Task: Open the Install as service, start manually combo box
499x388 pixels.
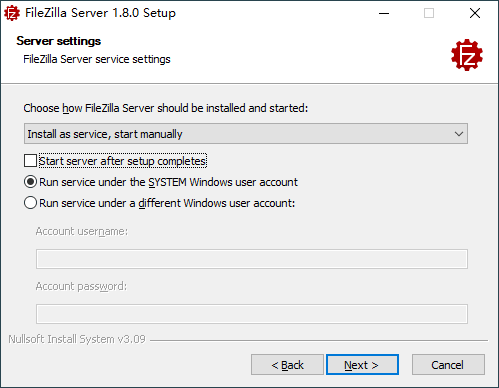Action: coord(246,134)
